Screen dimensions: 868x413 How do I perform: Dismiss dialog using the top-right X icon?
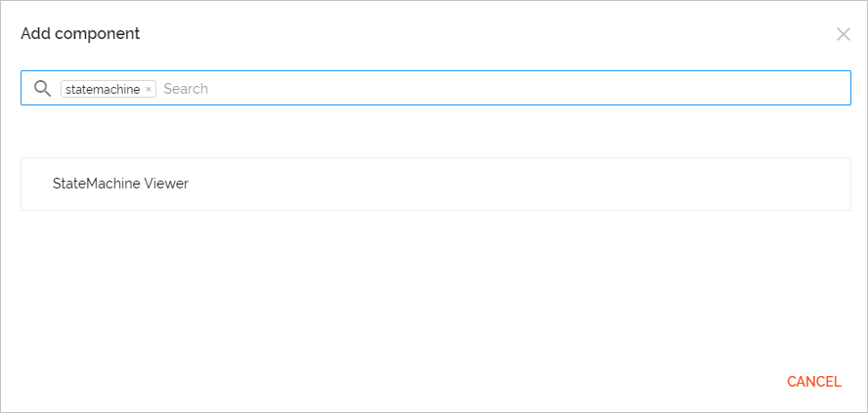click(x=843, y=34)
